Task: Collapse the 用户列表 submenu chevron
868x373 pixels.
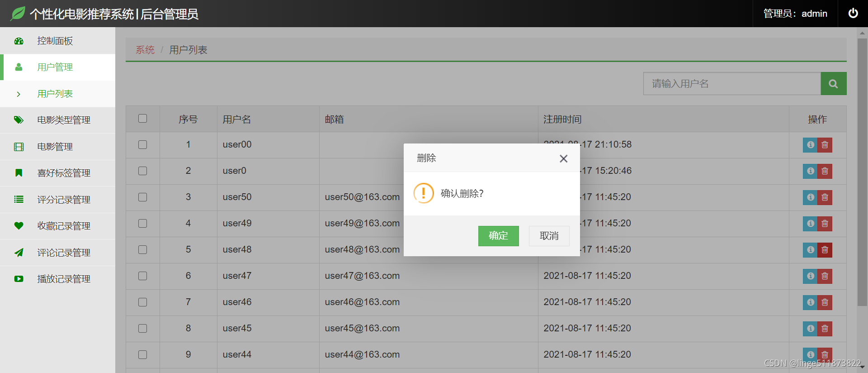Action: pyautogui.click(x=19, y=94)
